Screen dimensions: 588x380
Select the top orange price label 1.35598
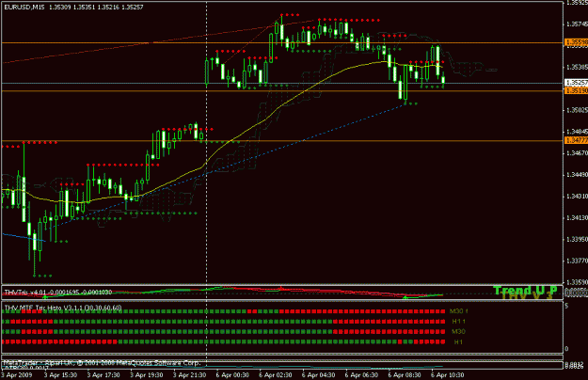click(x=576, y=42)
